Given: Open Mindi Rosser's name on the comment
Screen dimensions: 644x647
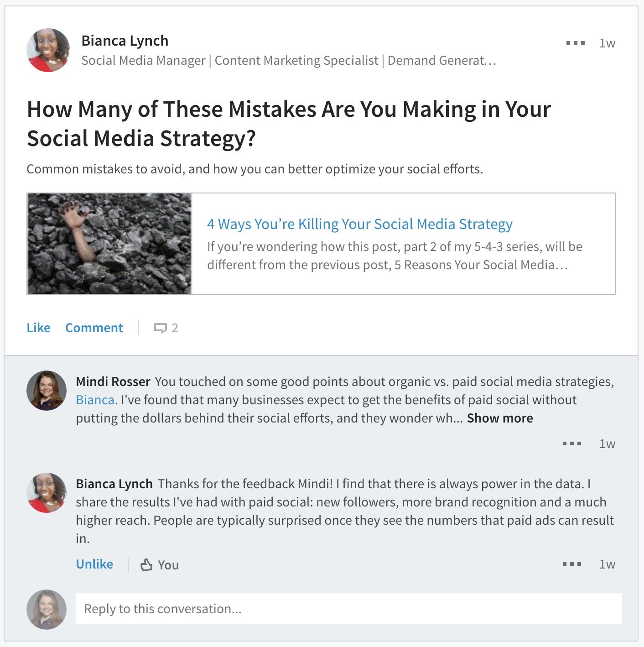Looking at the screenshot, I should coord(113,381).
